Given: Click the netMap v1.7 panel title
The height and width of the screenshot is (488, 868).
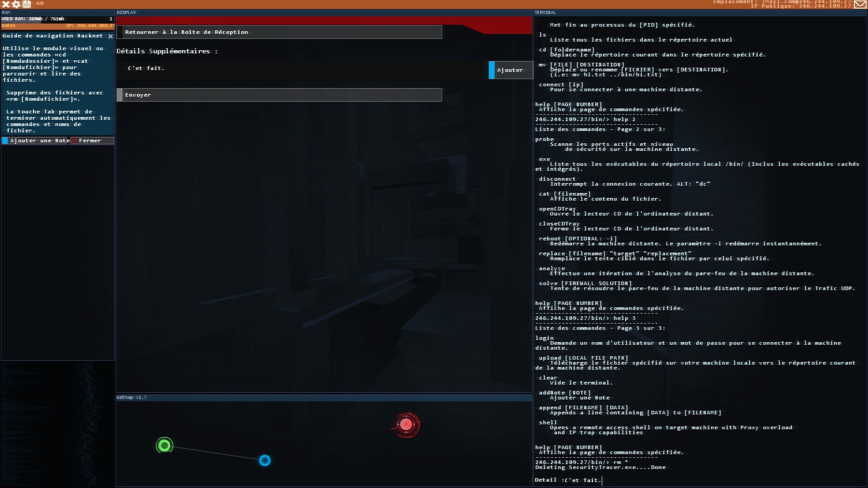Looking at the screenshot, I should 132,398.
